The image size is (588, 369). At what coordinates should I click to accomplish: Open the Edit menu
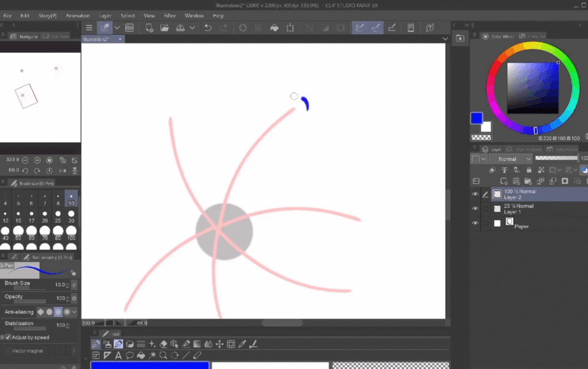(x=24, y=16)
